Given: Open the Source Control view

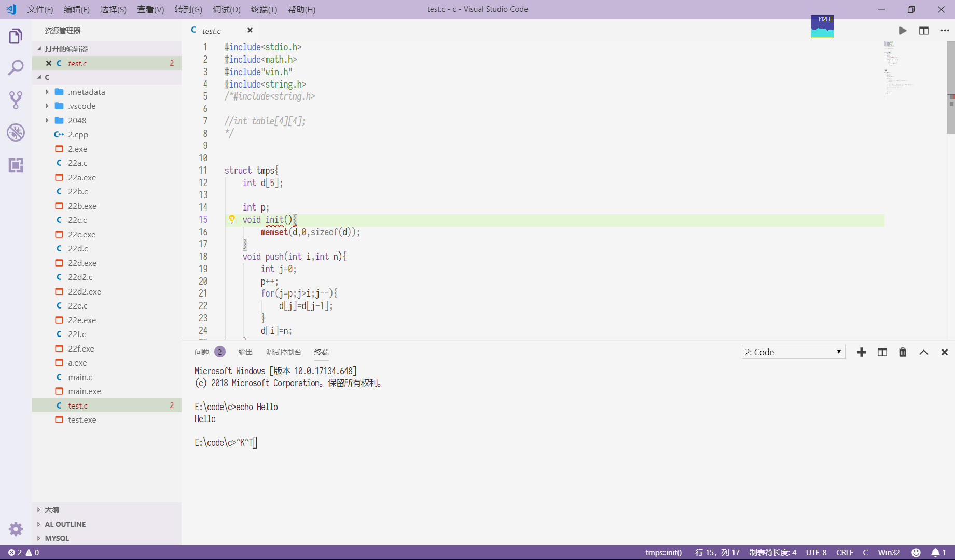Looking at the screenshot, I should tap(16, 100).
